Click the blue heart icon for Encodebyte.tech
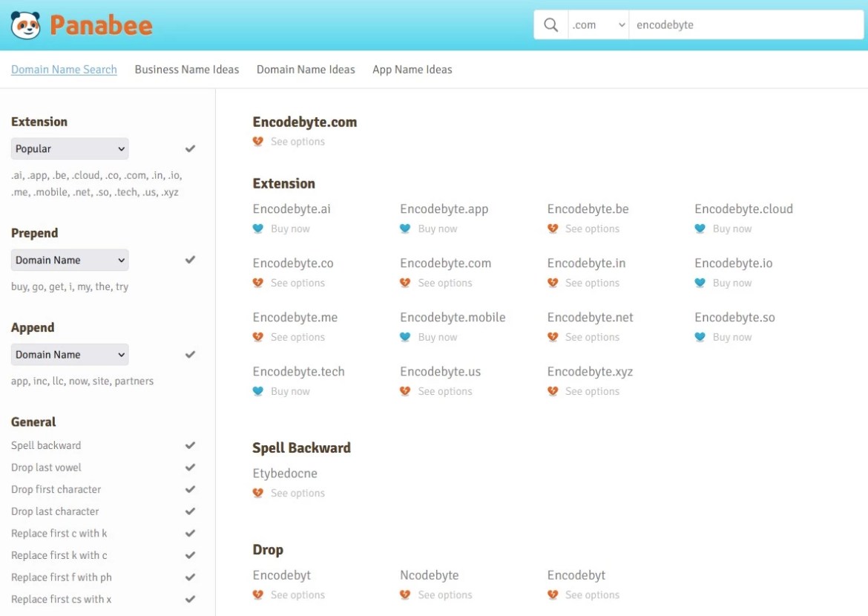This screenshot has height=616, width=868. [x=258, y=391]
